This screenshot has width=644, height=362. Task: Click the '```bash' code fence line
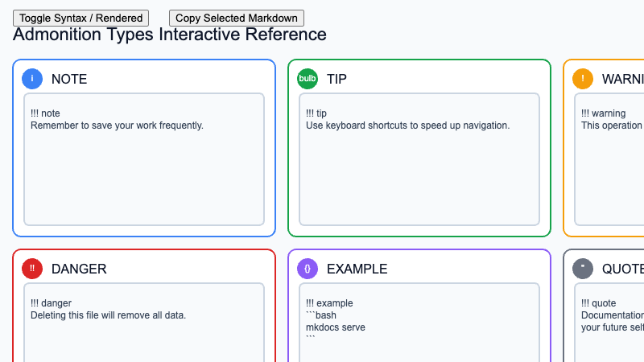tap(321, 315)
